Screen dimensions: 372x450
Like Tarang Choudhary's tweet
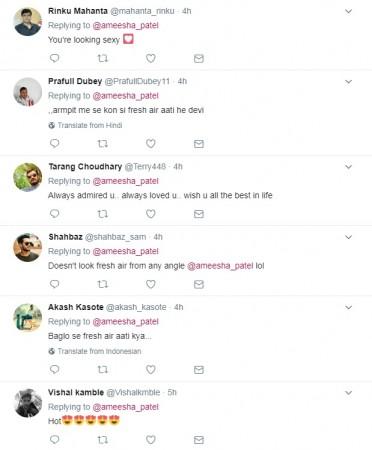[x=151, y=214]
